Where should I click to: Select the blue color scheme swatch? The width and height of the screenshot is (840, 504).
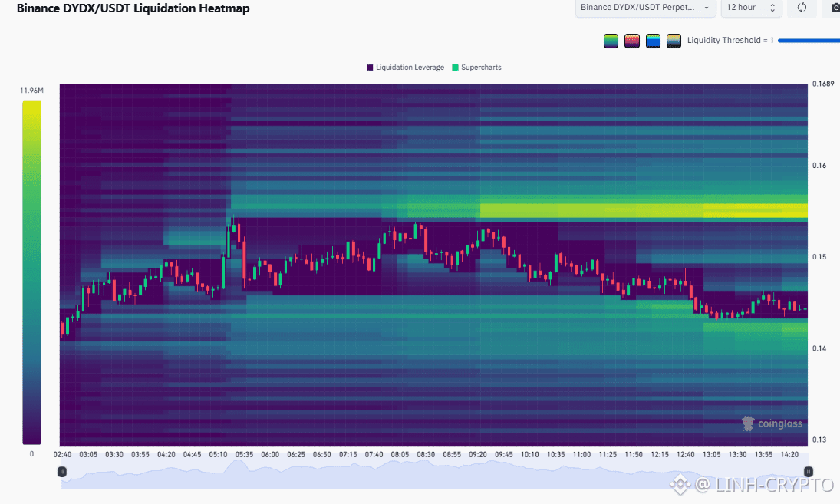pos(653,41)
